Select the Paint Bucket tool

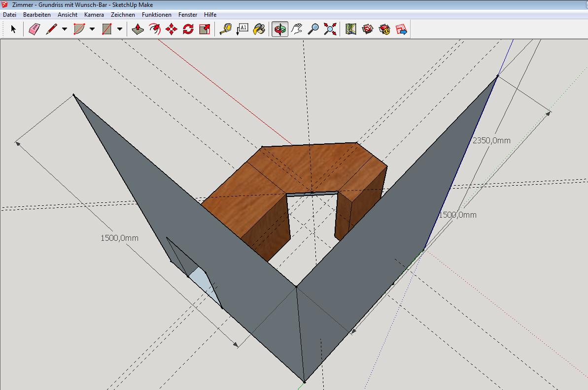pyautogui.click(x=259, y=30)
